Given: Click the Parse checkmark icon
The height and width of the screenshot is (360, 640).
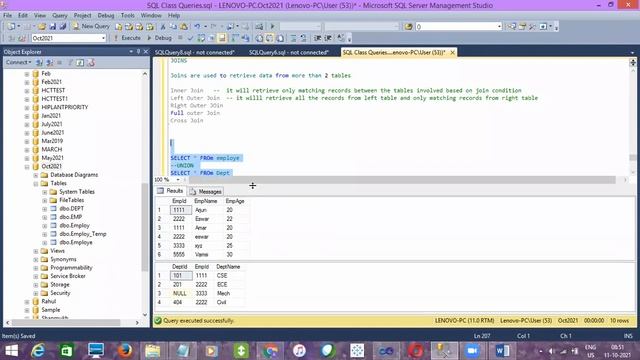Looking at the screenshot, I should (190, 38).
